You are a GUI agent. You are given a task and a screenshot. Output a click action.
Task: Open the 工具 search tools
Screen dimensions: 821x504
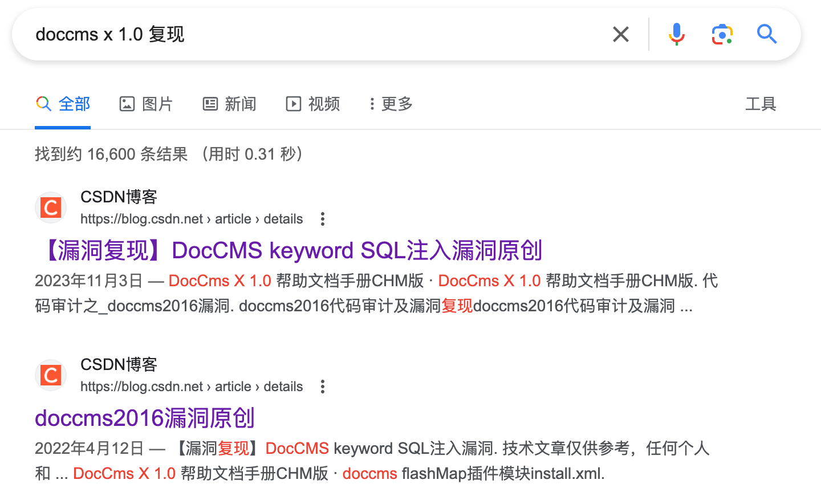[x=761, y=104]
